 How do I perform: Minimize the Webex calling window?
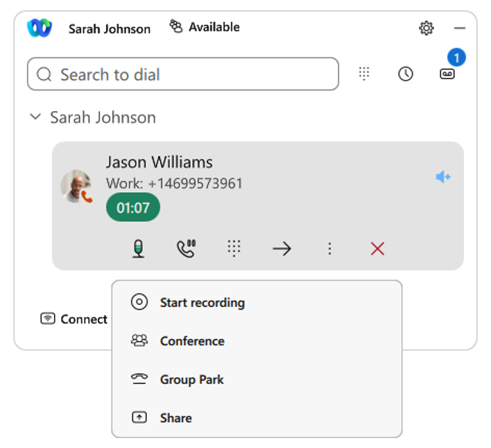pos(459,28)
